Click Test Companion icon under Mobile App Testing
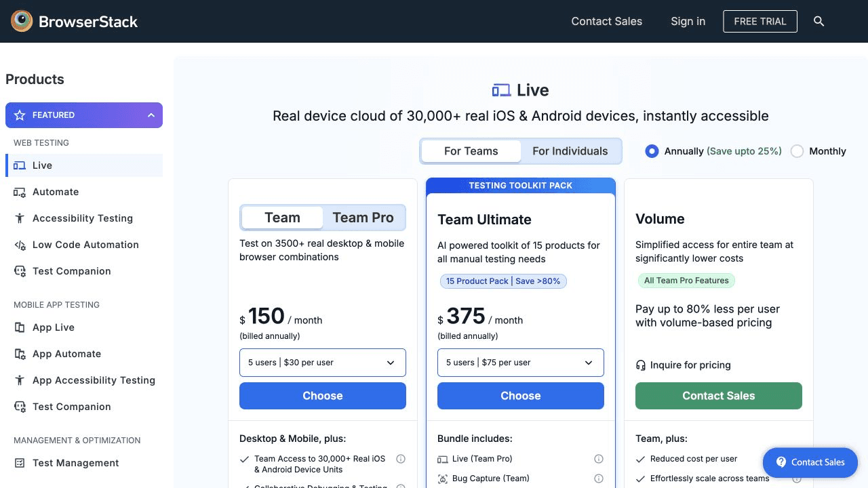 [20, 407]
